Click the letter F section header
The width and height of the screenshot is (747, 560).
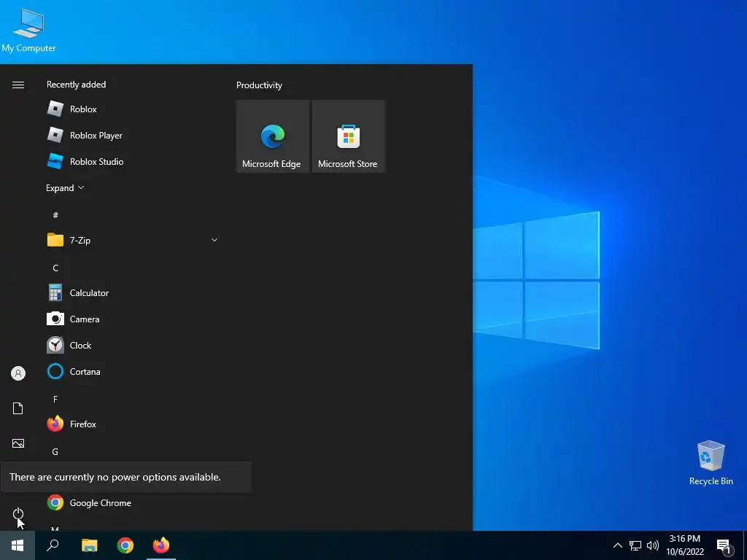[55, 399]
